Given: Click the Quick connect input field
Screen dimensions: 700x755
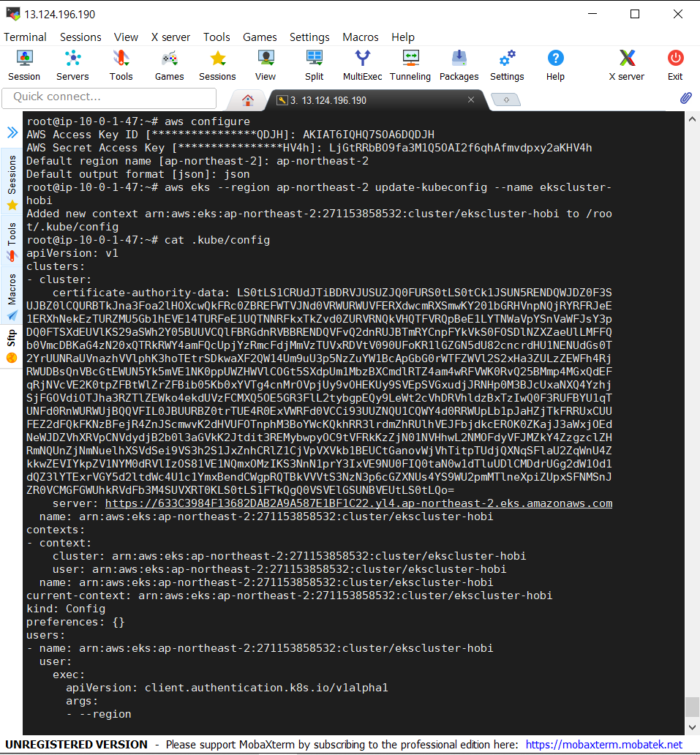Looking at the screenshot, I should tap(109, 98).
